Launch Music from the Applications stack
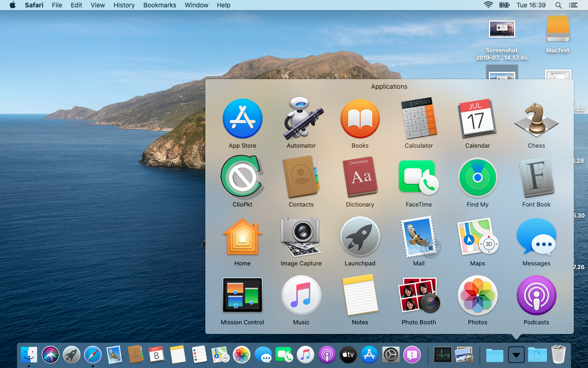Image resolution: width=588 pixels, height=368 pixels. coord(301,295)
